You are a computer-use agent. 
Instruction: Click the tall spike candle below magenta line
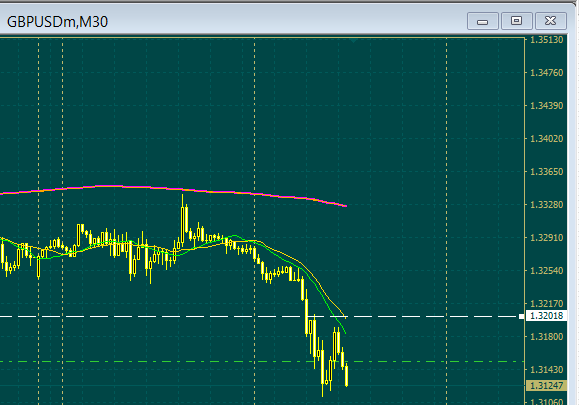point(182,220)
